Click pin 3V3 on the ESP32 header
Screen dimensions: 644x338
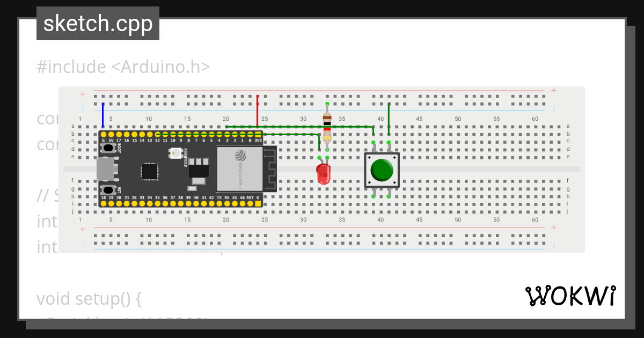coord(258,135)
